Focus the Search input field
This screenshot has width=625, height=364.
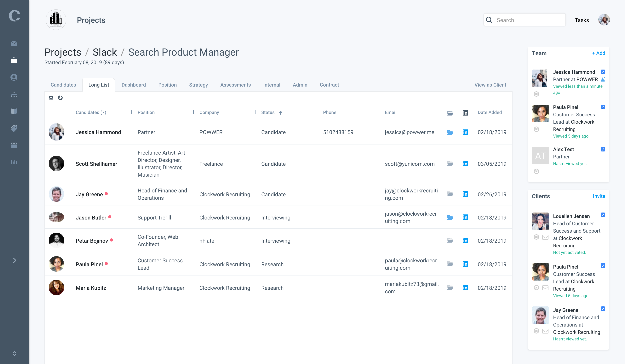click(x=525, y=20)
